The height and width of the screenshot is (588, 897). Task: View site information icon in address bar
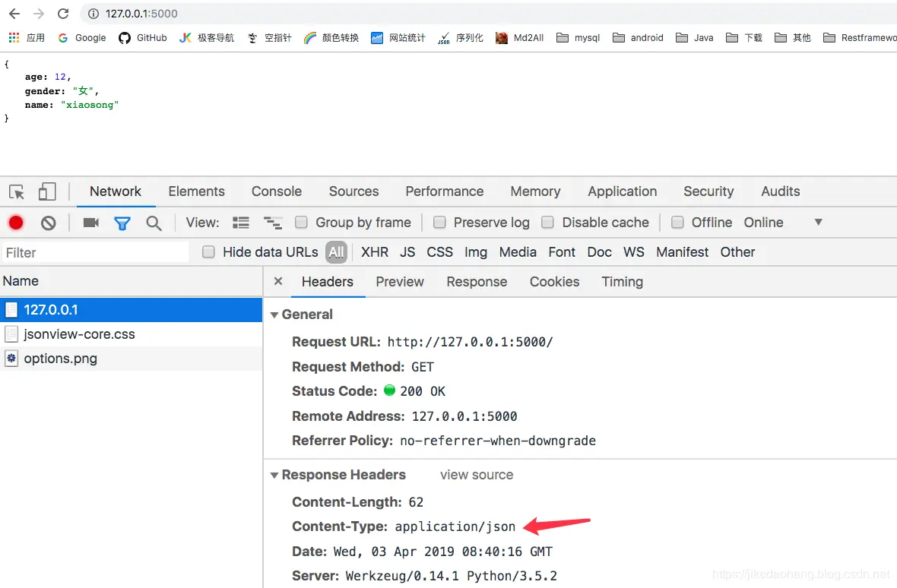[x=94, y=14]
